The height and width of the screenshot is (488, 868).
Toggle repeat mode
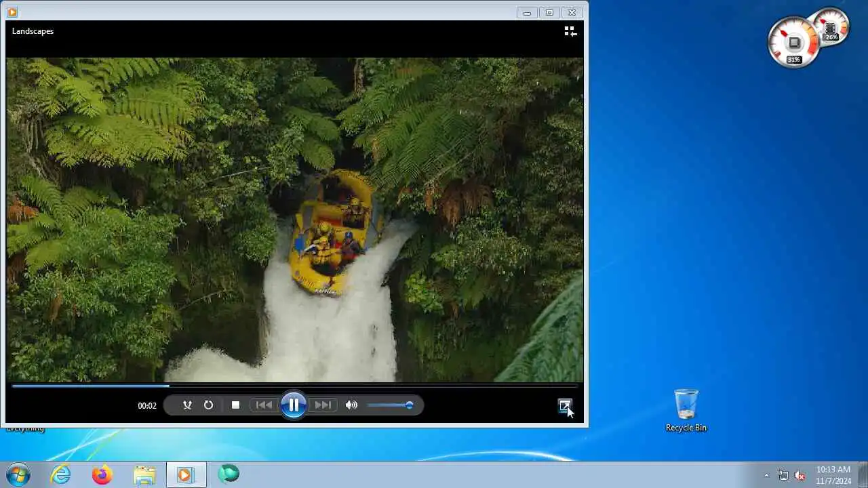tap(208, 405)
